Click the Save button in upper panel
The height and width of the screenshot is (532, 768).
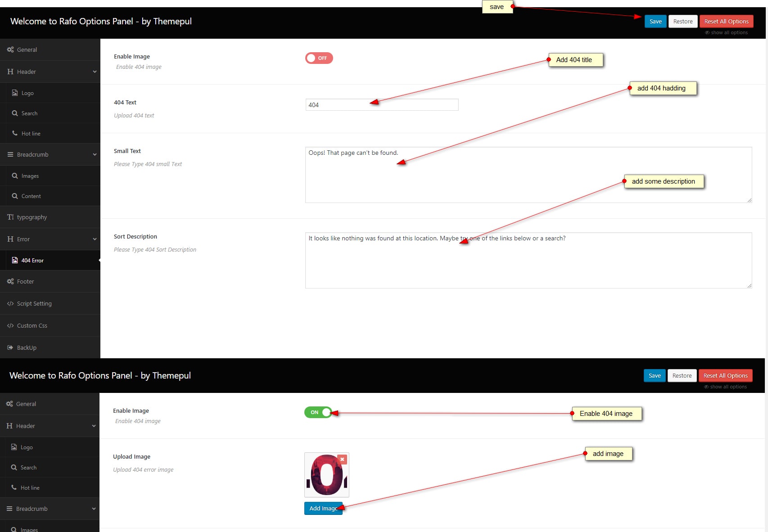(x=655, y=21)
